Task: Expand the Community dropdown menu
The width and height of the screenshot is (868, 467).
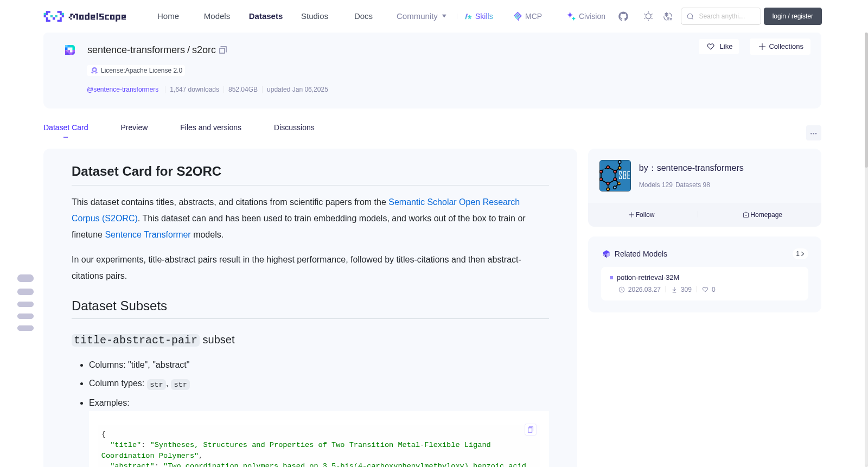Action: click(422, 16)
